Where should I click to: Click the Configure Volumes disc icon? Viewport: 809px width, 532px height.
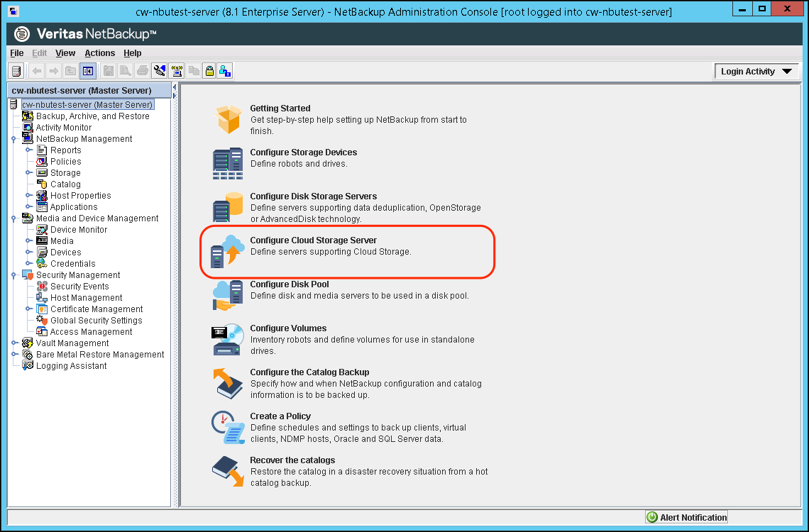[x=228, y=339]
